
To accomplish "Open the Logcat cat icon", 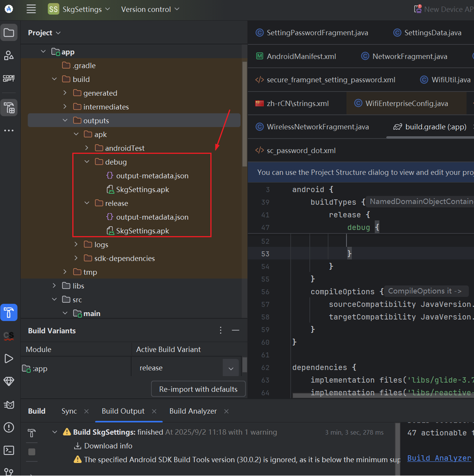I will (9, 405).
